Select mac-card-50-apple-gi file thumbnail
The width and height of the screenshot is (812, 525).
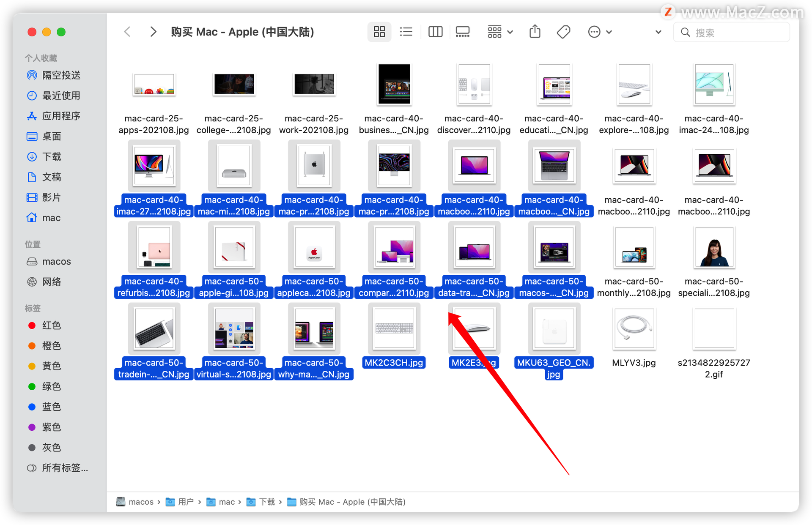pyautogui.click(x=234, y=247)
